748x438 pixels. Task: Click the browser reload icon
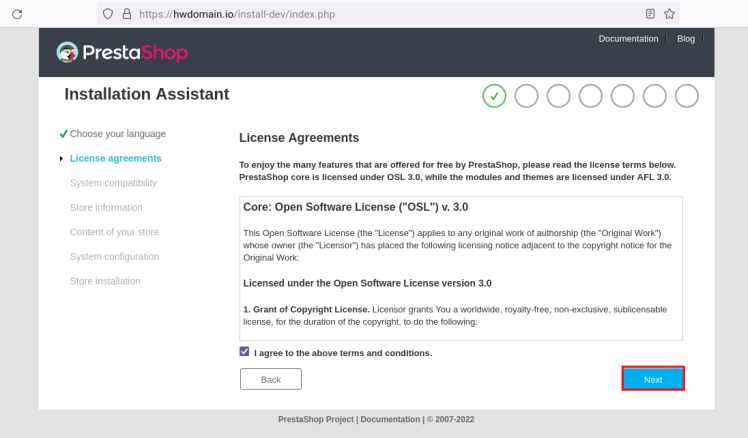pyautogui.click(x=18, y=13)
